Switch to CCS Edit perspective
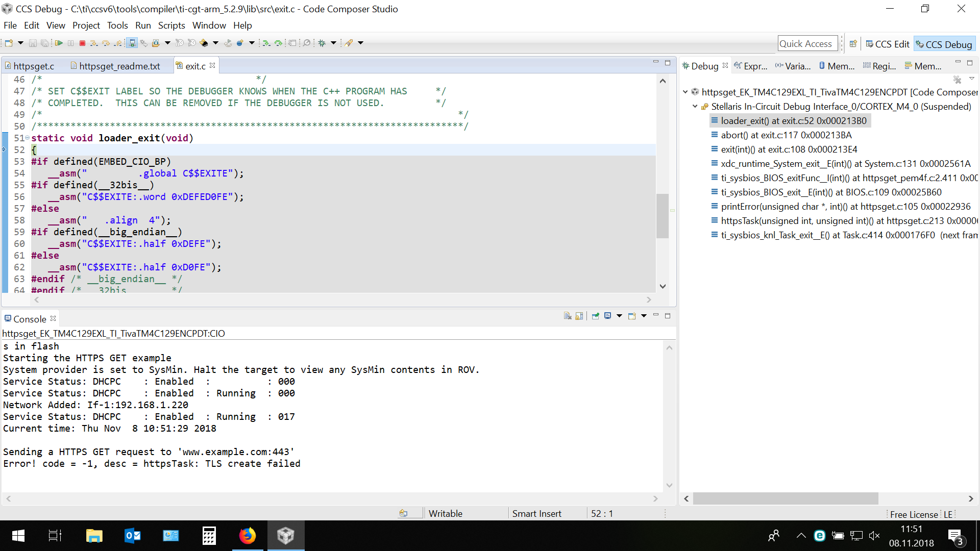 888,44
